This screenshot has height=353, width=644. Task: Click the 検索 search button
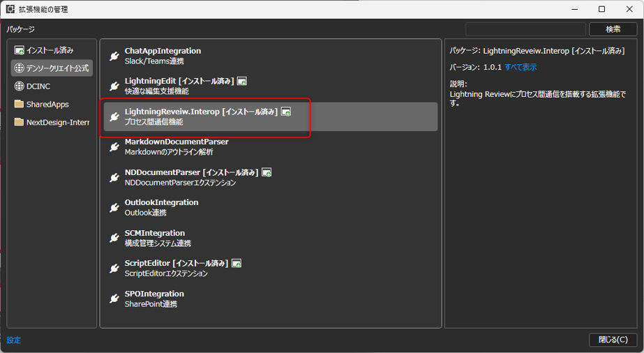click(x=613, y=29)
